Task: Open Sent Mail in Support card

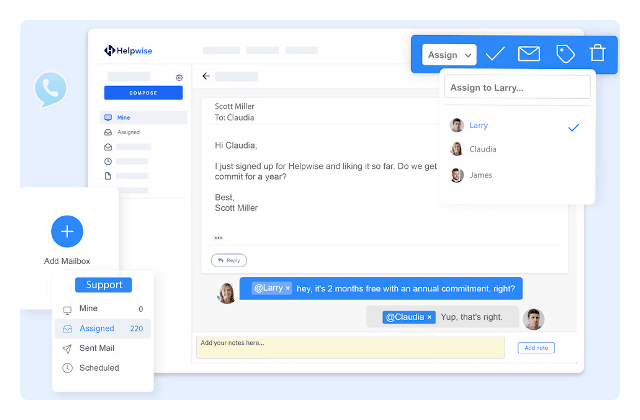Action: click(x=103, y=348)
